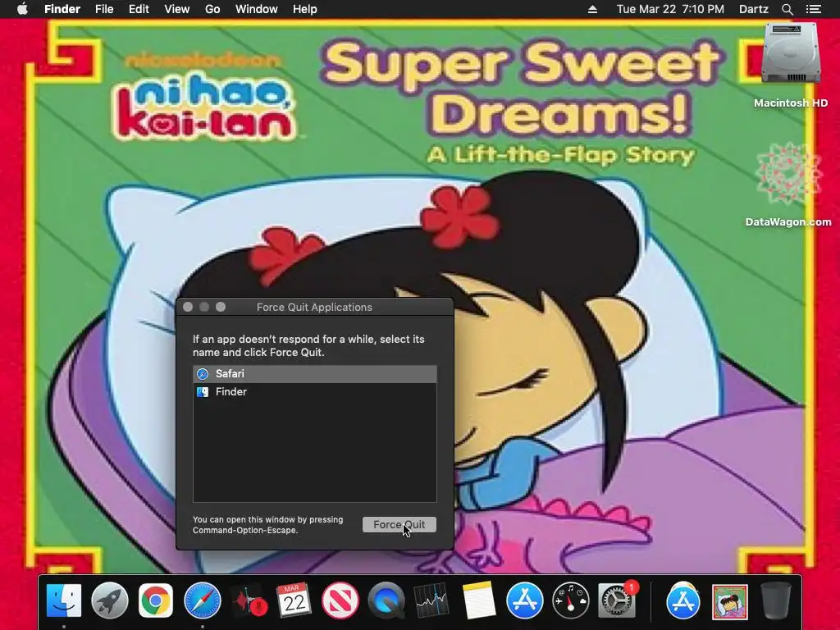Open QuickTime Player from Dock

[386, 600]
